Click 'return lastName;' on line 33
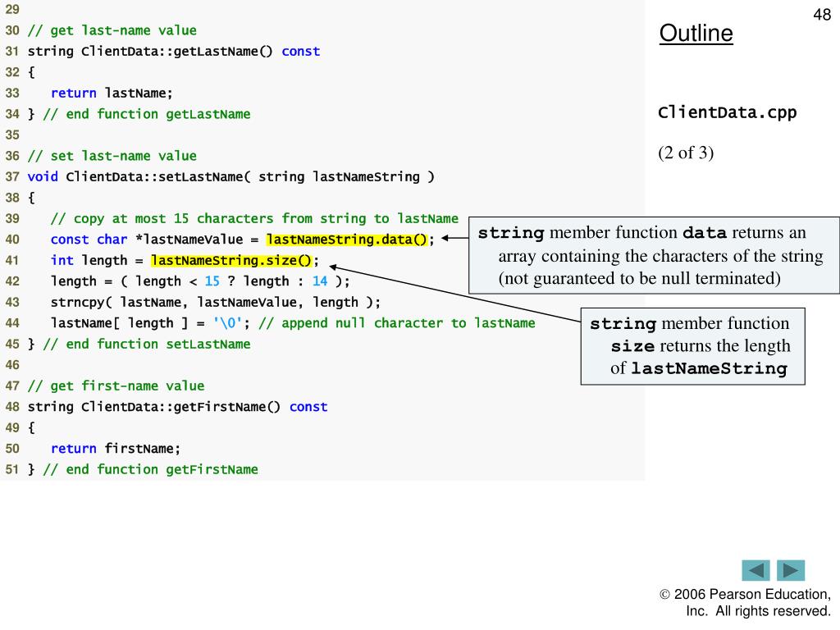840x630 pixels. (x=112, y=94)
